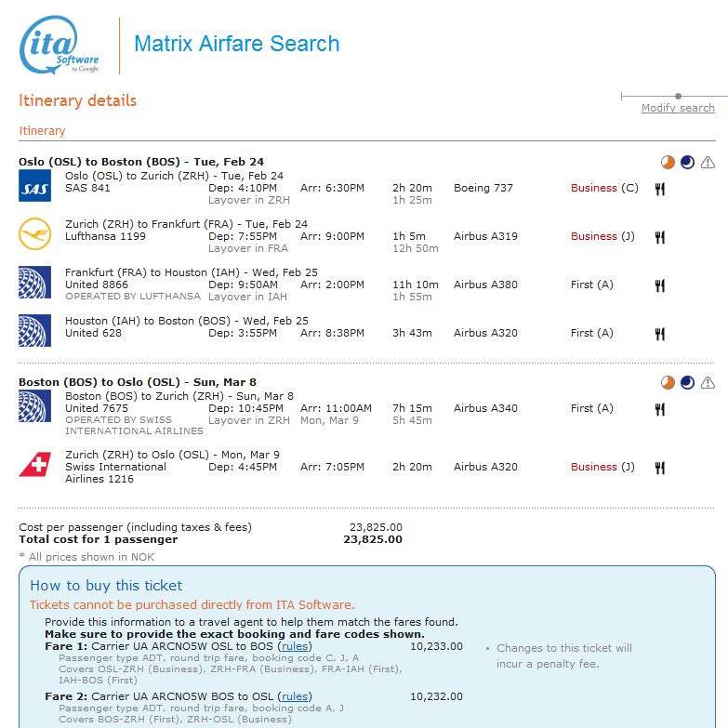Image resolution: width=728 pixels, height=728 pixels.
Task: Click the Swiss International Airlines logo
Action: point(34,464)
